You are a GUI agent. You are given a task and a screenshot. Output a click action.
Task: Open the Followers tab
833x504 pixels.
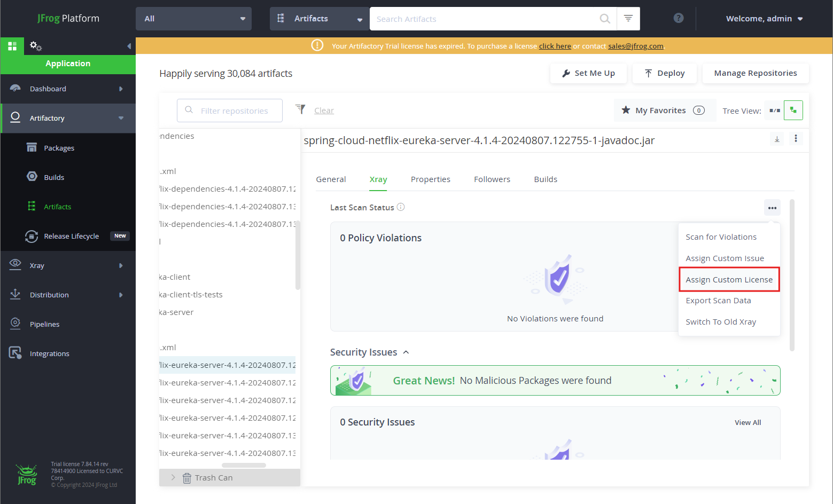point(492,179)
